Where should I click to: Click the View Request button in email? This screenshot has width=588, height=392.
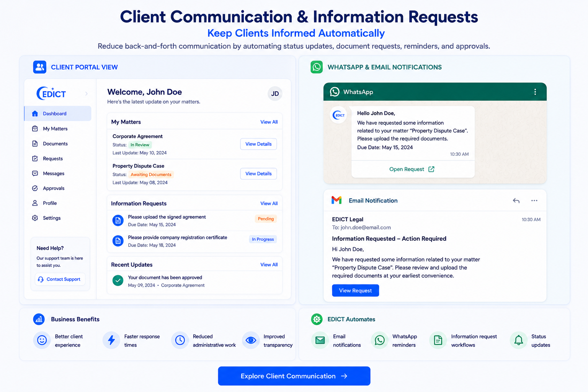click(356, 291)
